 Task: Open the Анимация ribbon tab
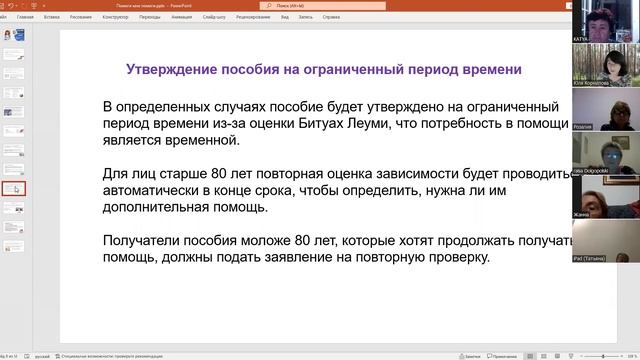click(182, 17)
